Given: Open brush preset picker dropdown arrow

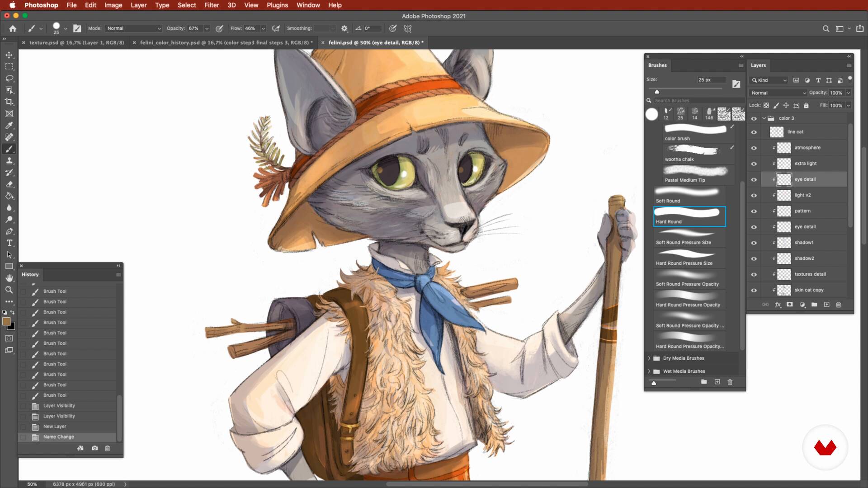Looking at the screenshot, I should coord(66,28).
